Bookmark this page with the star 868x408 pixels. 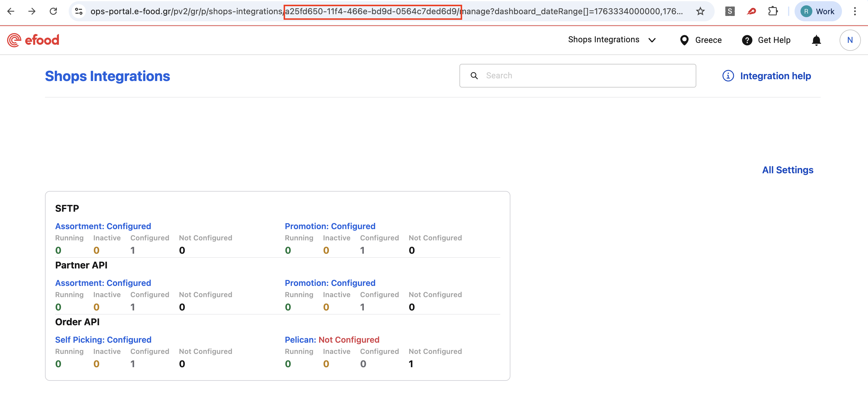[x=700, y=12]
